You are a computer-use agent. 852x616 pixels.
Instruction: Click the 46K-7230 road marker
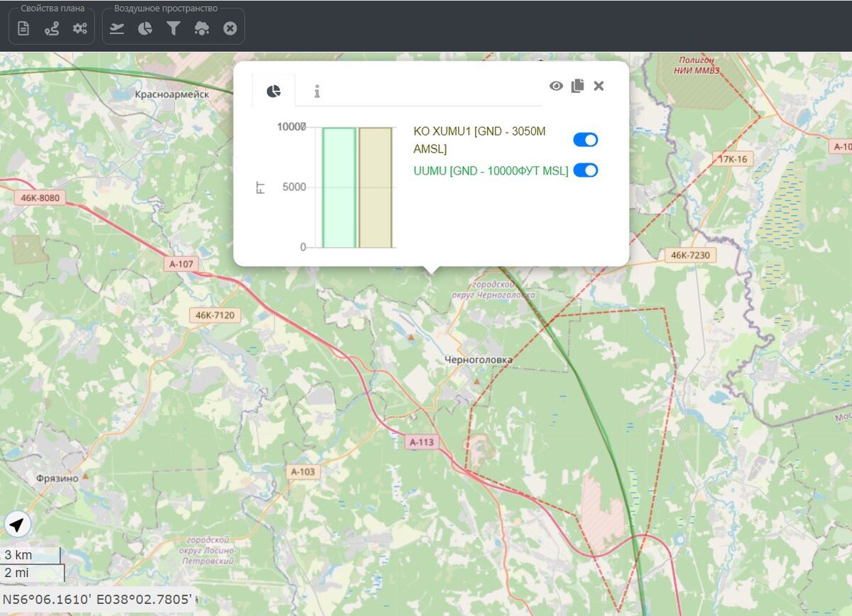pyautogui.click(x=689, y=255)
